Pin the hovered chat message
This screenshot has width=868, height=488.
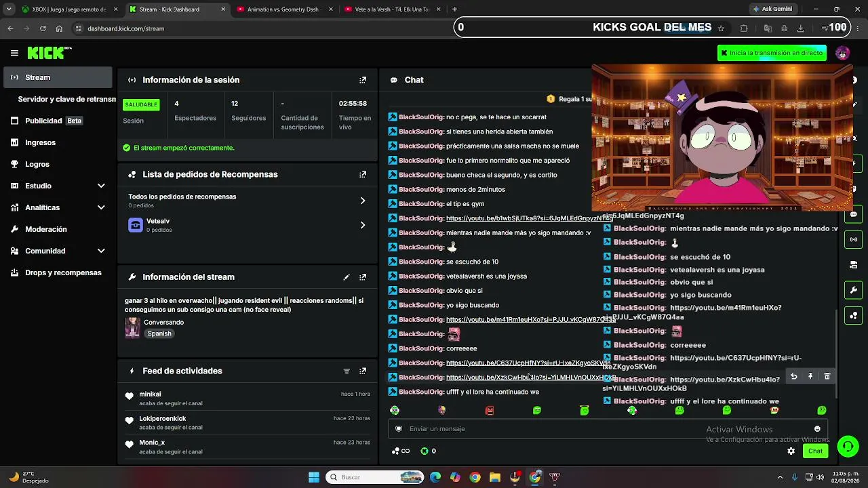tap(810, 376)
